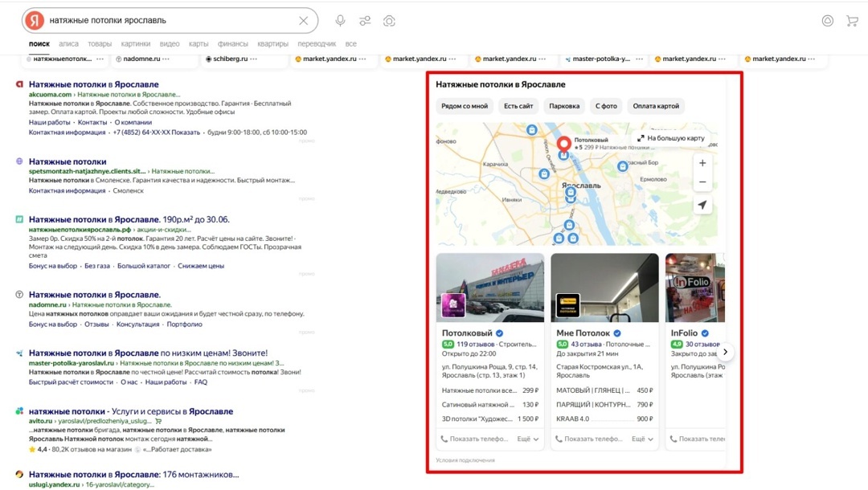Open the master-potolka-y... site chip
The image size is (868, 490).
(x=601, y=59)
